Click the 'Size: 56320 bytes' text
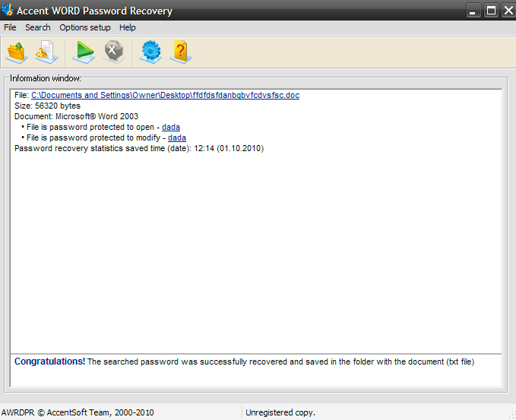 click(x=47, y=106)
